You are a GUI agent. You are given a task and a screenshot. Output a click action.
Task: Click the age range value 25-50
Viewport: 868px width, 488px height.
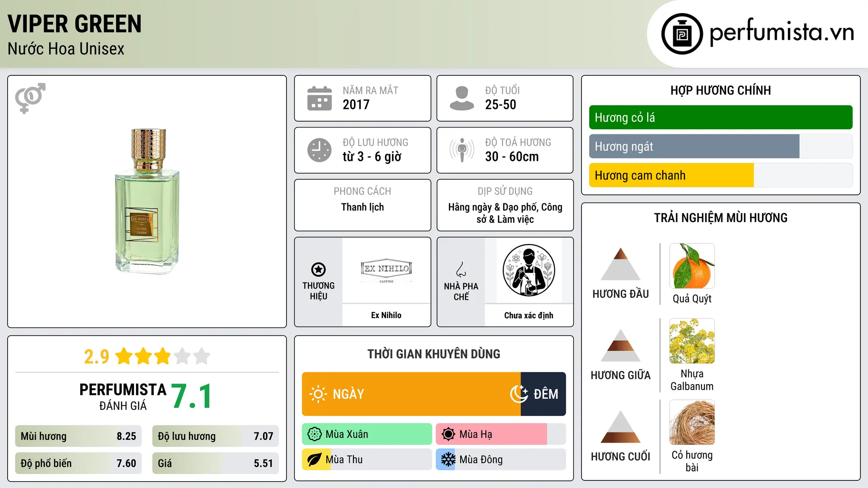(501, 105)
